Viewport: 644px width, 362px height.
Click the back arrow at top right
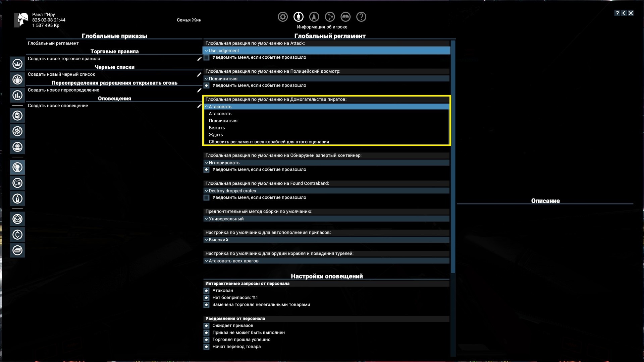(624, 13)
